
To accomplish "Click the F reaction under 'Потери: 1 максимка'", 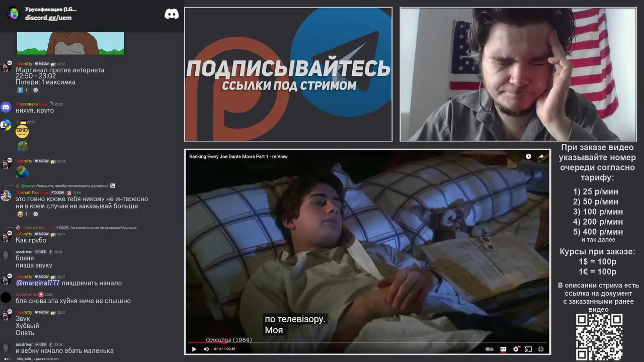I will (x=22, y=90).
